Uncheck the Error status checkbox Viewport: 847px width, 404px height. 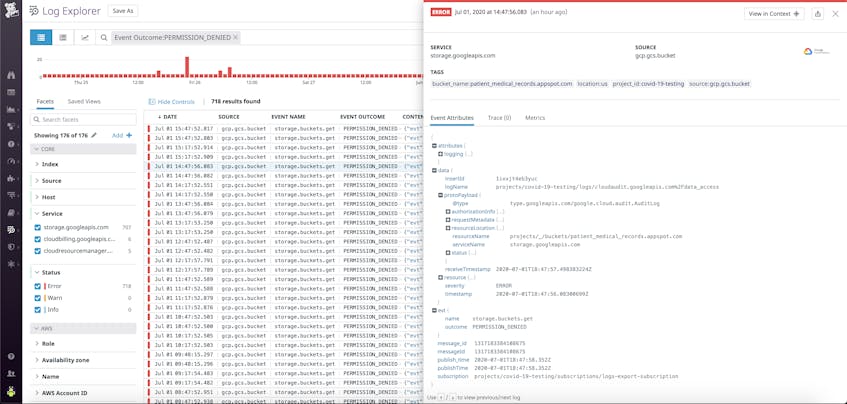point(37,286)
